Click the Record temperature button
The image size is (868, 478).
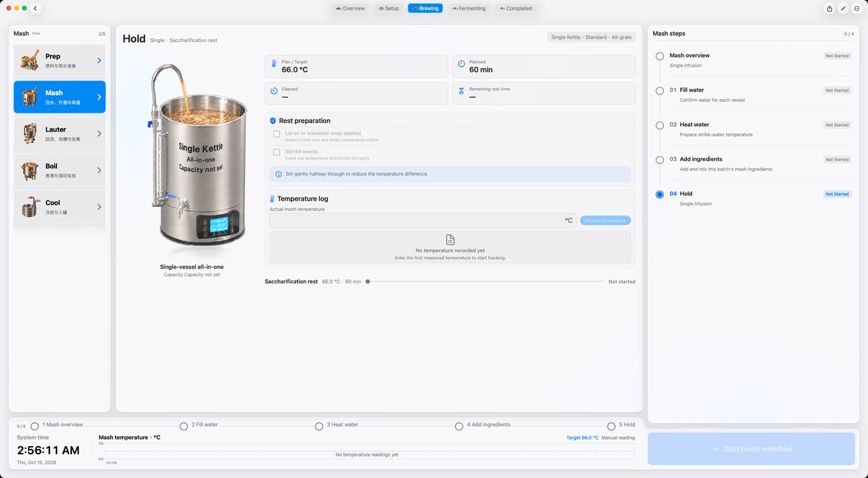pyautogui.click(x=606, y=220)
